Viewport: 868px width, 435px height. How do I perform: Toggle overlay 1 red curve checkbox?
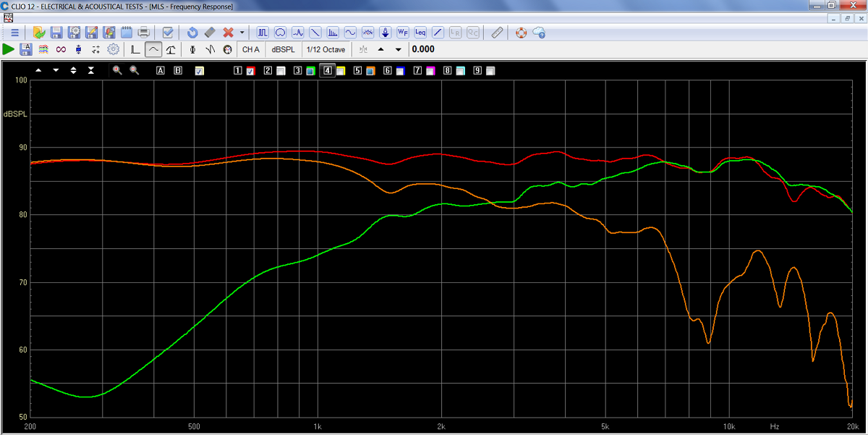pyautogui.click(x=251, y=70)
